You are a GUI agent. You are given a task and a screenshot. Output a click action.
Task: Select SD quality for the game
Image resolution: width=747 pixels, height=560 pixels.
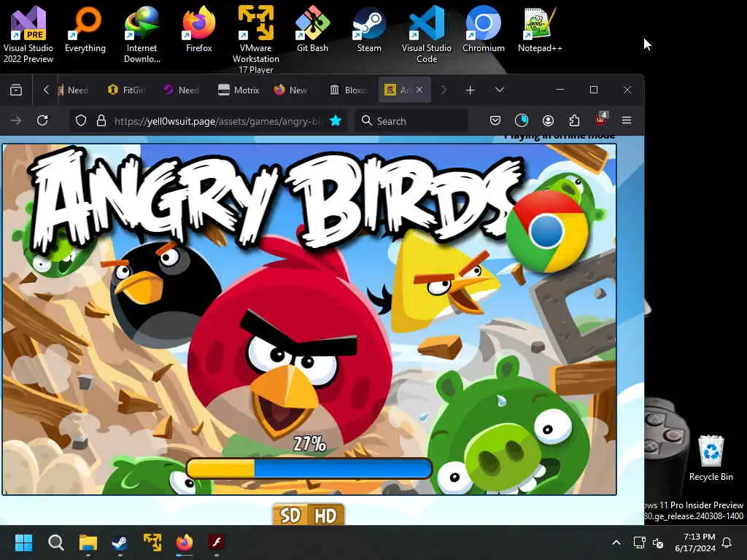click(x=290, y=515)
